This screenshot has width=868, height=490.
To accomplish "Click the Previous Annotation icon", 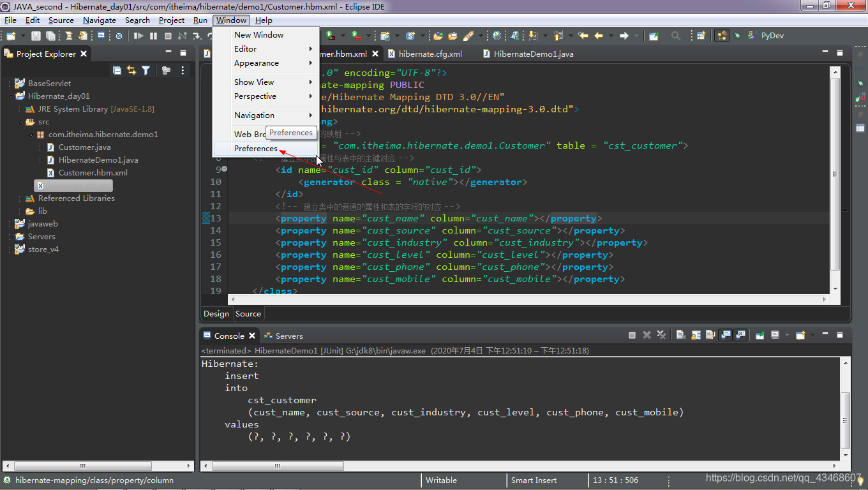I will pyautogui.click(x=558, y=36).
